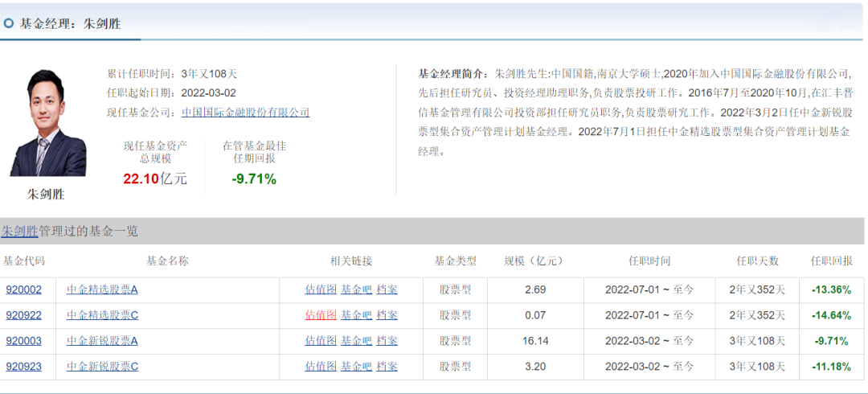Click the 基金代码 column header

[x=23, y=261]
